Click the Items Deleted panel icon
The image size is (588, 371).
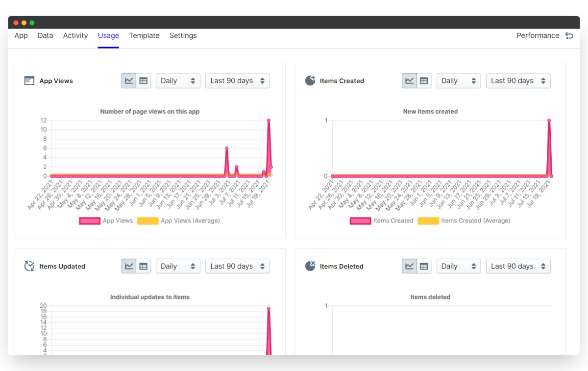(x=310, y=266)
